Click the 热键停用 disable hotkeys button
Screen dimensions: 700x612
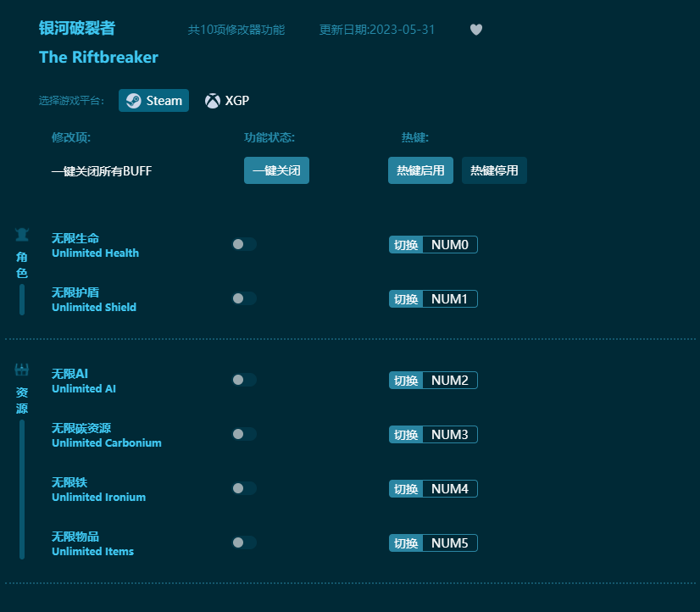tap(494, 170)
